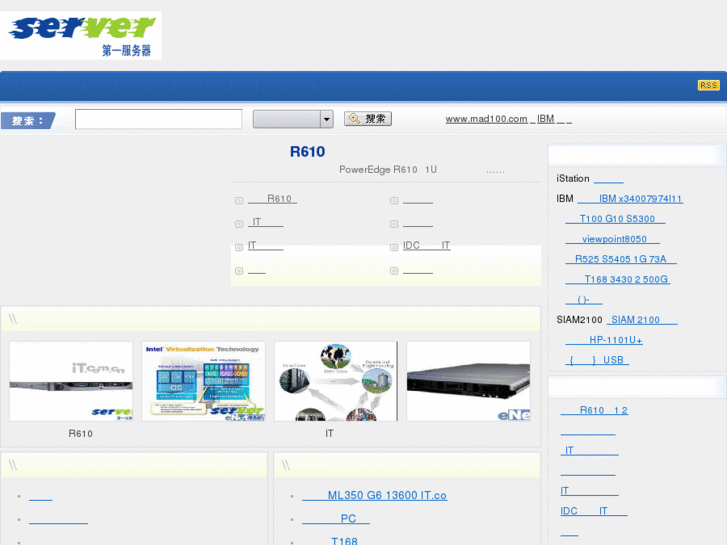
Task: Click the IT caption under the third thumbnail
Action: (329, 434)
